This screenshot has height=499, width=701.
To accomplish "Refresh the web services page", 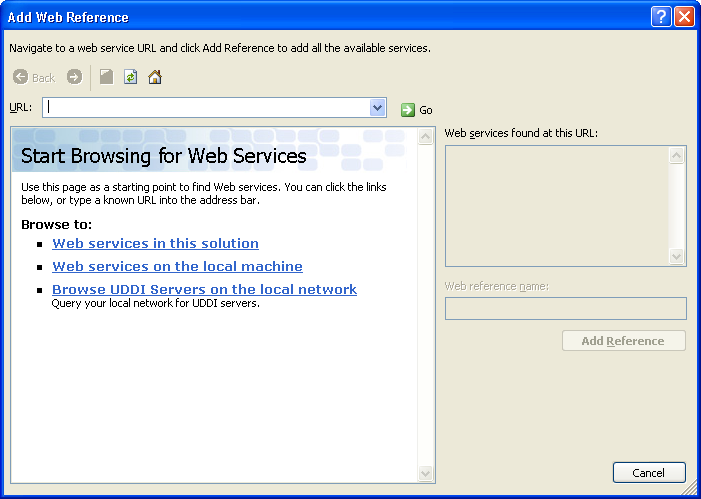I will tap(130, 77).
